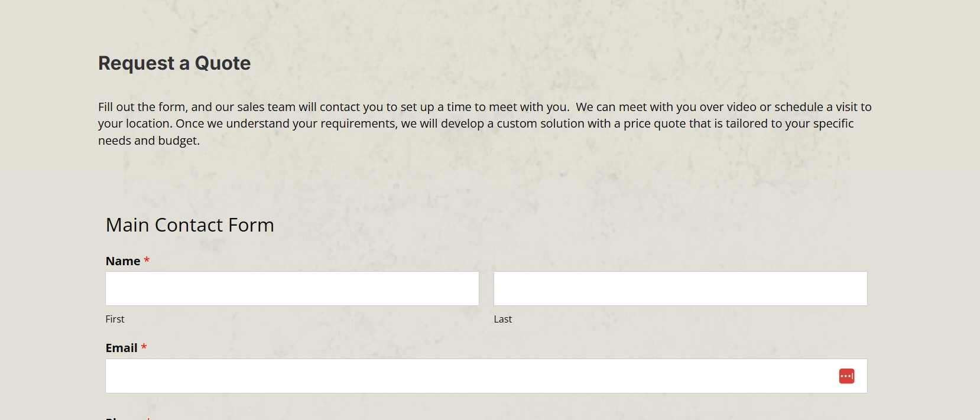Click the bold Email field label
The width and height of the screenshot is (980, 420).
coord(121,348)
